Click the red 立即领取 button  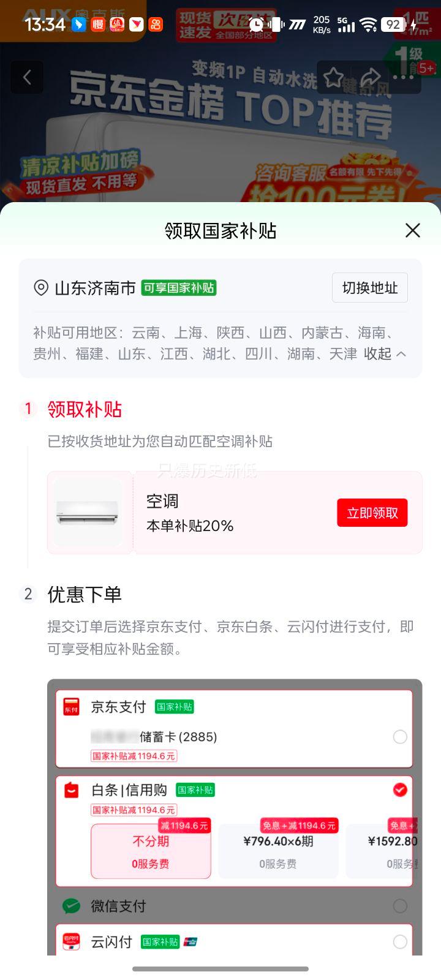(372, 513)
